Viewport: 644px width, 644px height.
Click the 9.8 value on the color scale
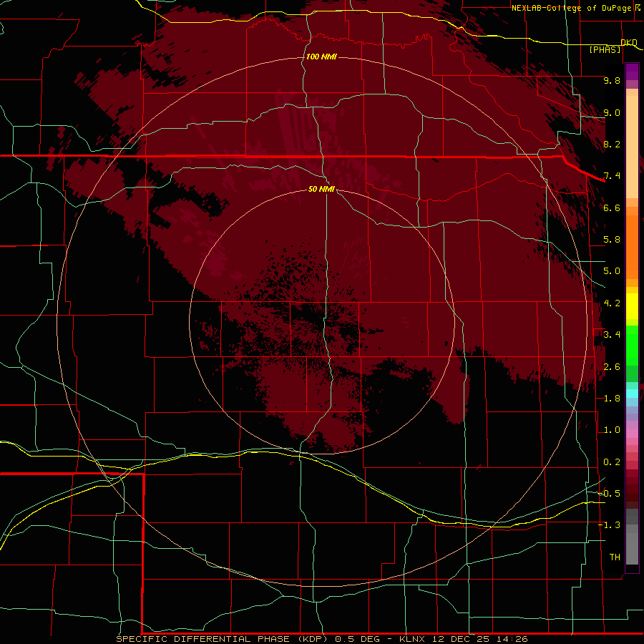(612, 80)
